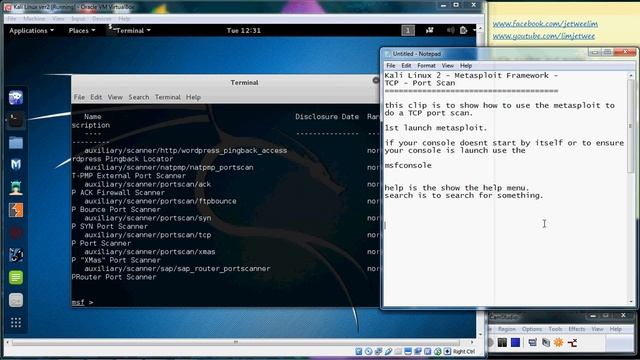Click power/battery icon in Kali top bar
The width and height of the screenshot is (640, 360).
click(x=463, y=30)
